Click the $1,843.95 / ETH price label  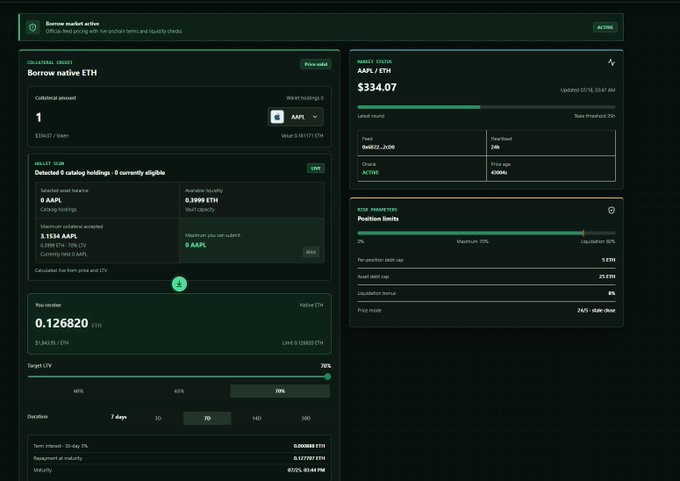(x=52, y=343)
